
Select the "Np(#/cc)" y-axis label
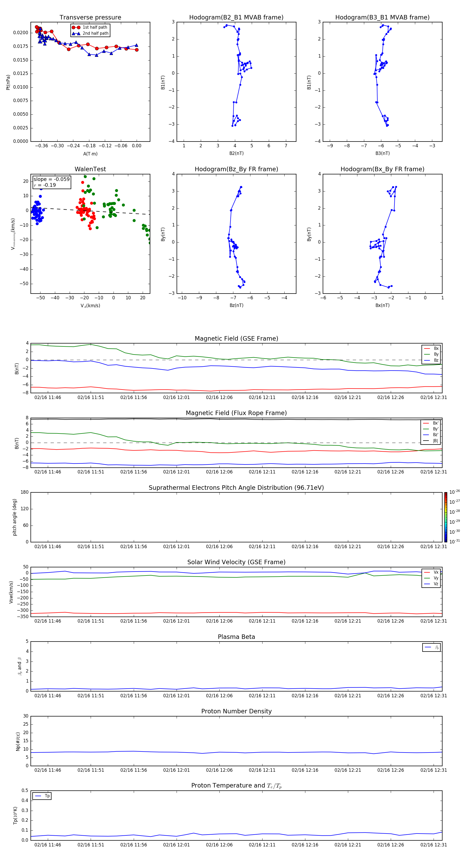18,741
